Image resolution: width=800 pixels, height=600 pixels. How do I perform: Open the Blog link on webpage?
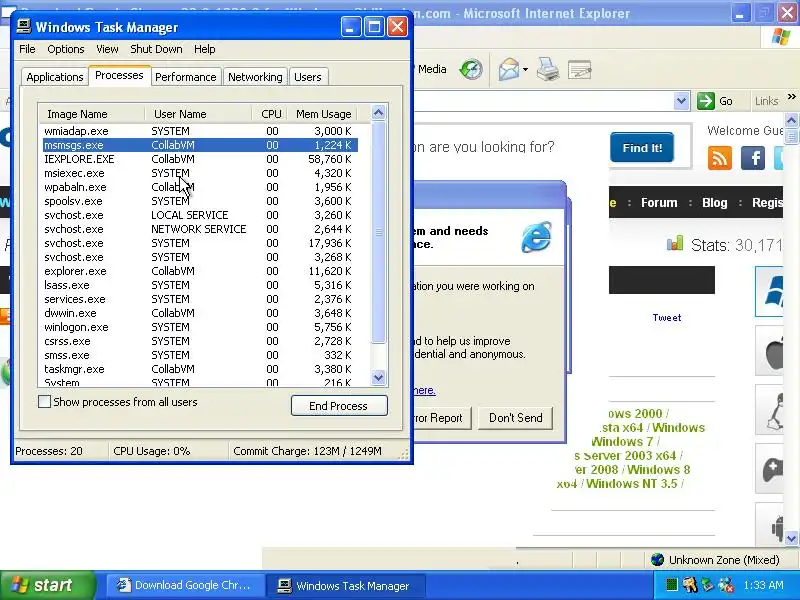[714, 203]
